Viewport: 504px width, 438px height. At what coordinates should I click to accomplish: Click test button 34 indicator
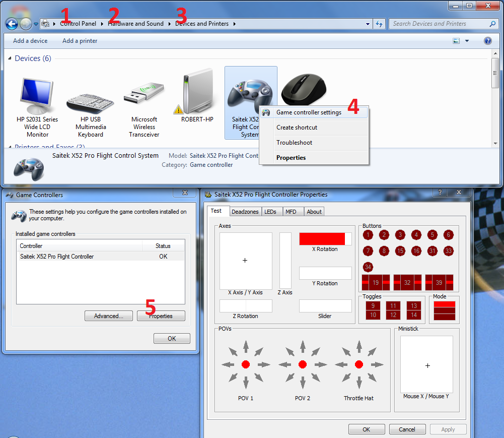pos(368,267)
